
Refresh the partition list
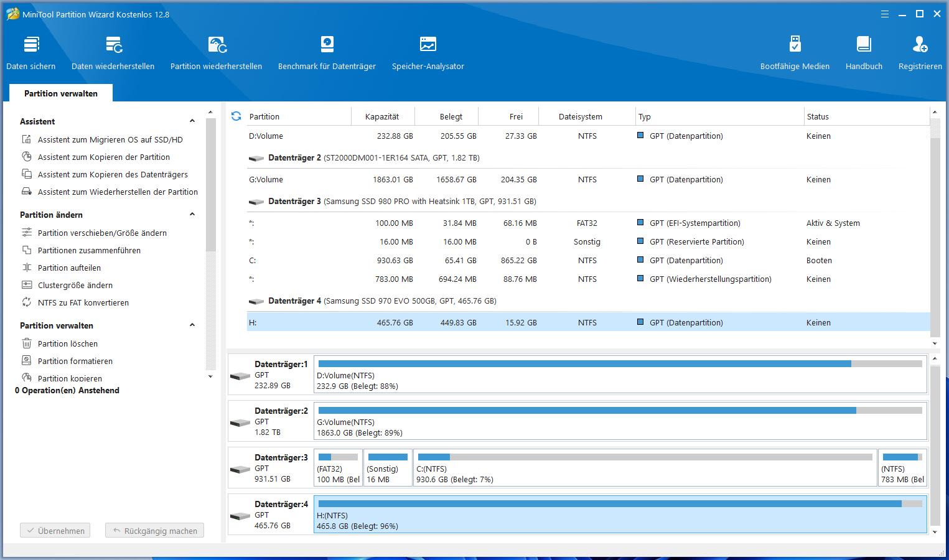(x=236, y=116)
